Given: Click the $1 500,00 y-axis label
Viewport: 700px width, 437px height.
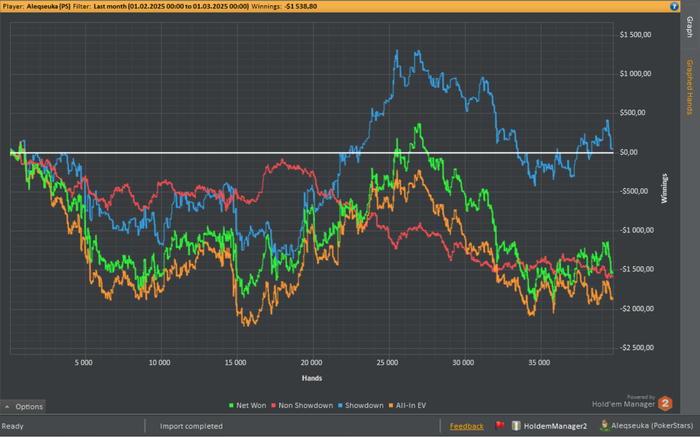Looking at the screenshot, I should (x=635, y=35).
